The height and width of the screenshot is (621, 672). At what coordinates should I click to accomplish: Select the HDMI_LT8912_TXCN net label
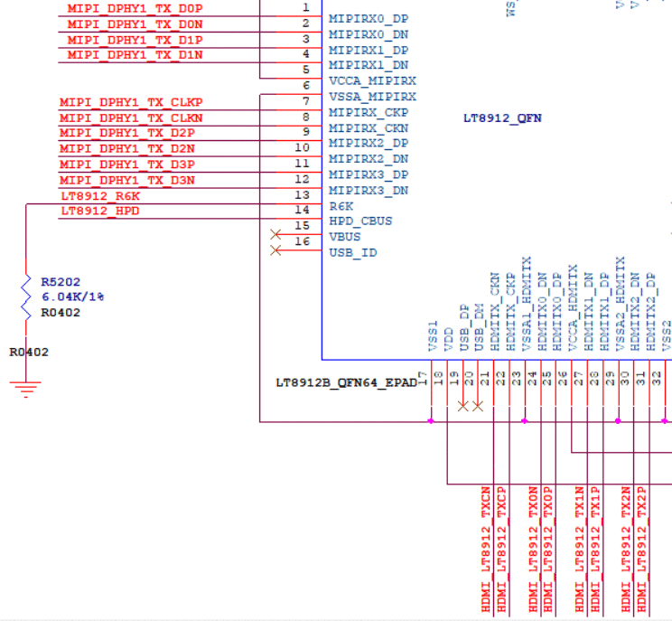point(486,549)
